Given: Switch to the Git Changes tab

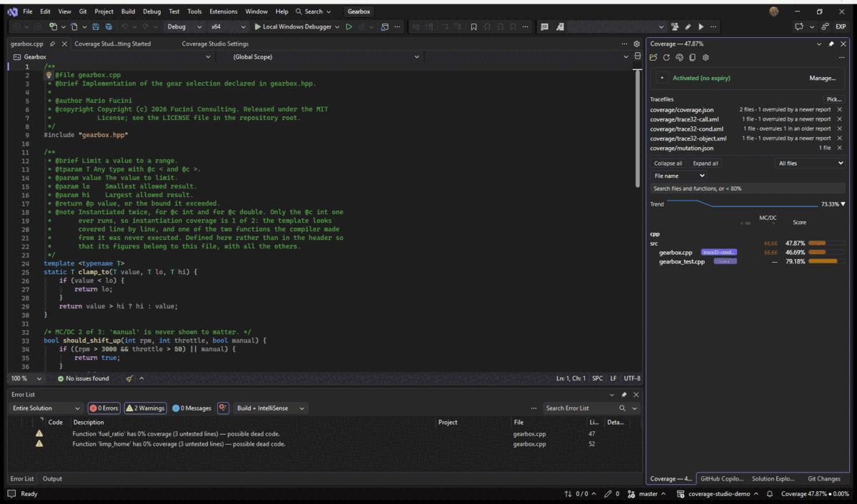Looking at the screenshot, I should click(x=823, y=479).
